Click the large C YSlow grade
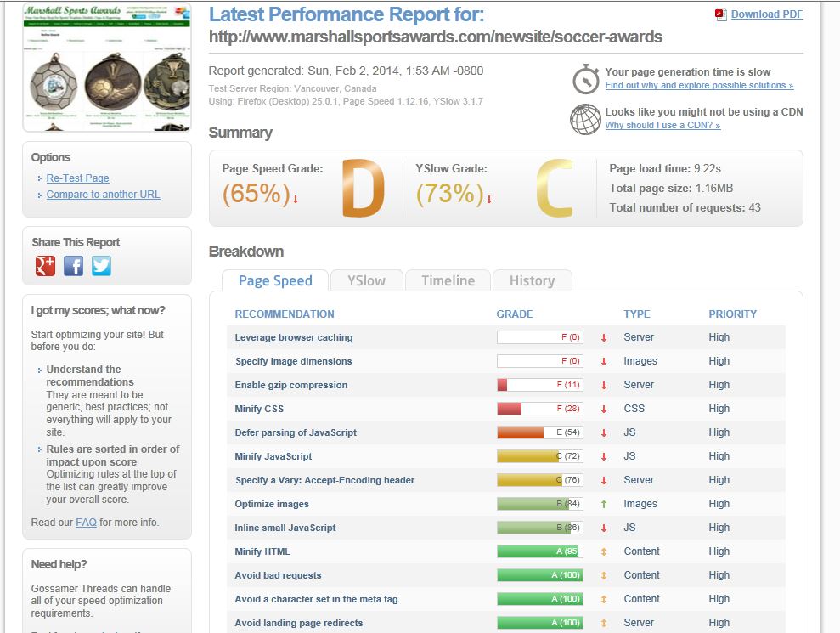The width and height of the screenshot is (840, 633). [555, 188]
